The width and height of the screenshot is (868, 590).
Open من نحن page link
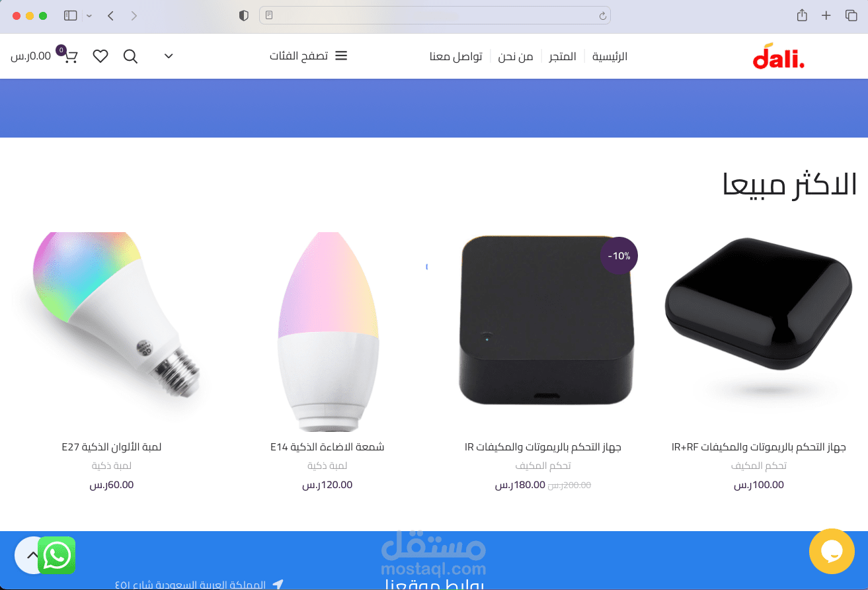pyautogui.click(x=516, y=56)
